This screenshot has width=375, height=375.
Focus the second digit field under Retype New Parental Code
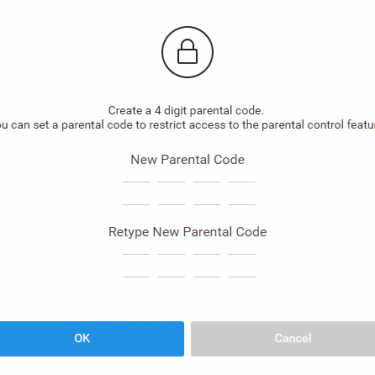(x=171, y=266)
